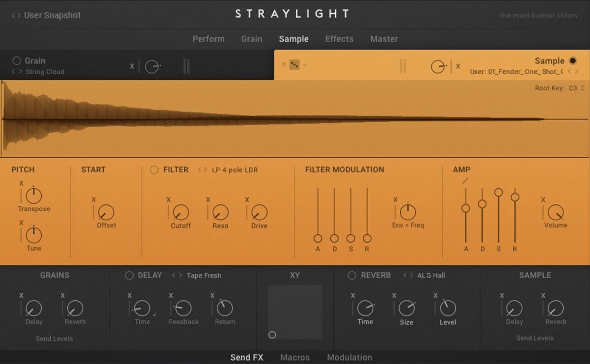
Task: Open the chevron next to LP 4 pole LDR
Action: point(203,169)
